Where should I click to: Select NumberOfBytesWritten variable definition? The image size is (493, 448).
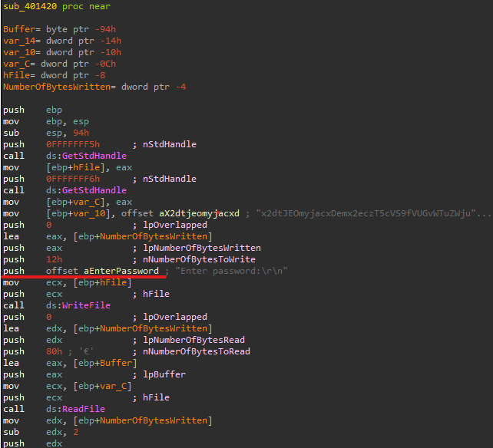tap(94, 87)
